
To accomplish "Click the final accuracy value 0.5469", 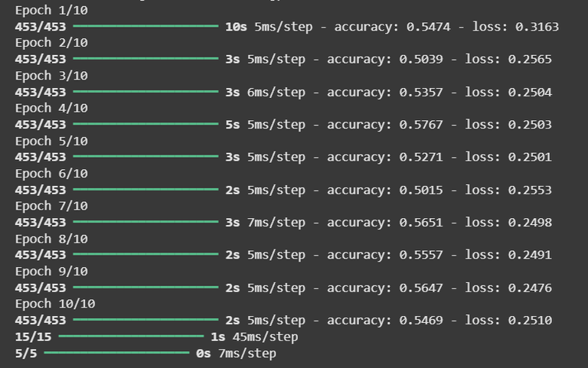I will [420, 321].
